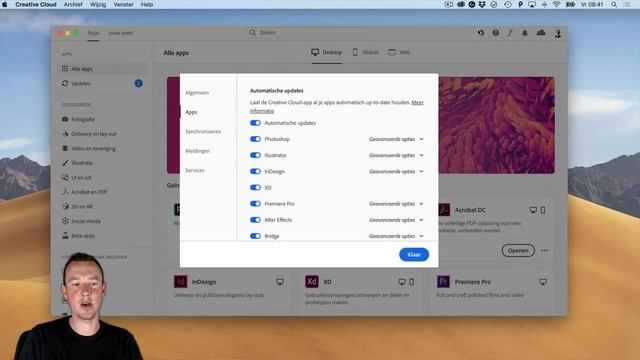Viewport: 640px width, 360px height.
Task: Toggle the Illustrator auto-update switch
Action: (255, 155)
